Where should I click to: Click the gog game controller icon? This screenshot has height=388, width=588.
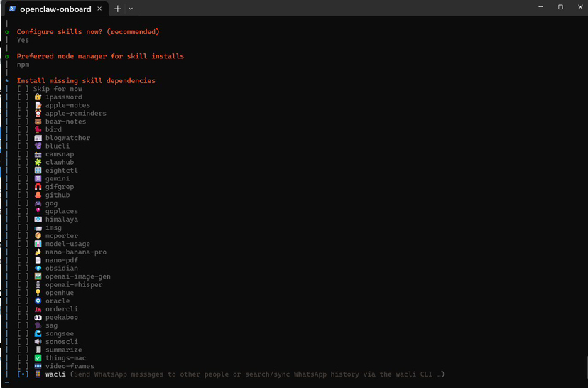(38, 203)
